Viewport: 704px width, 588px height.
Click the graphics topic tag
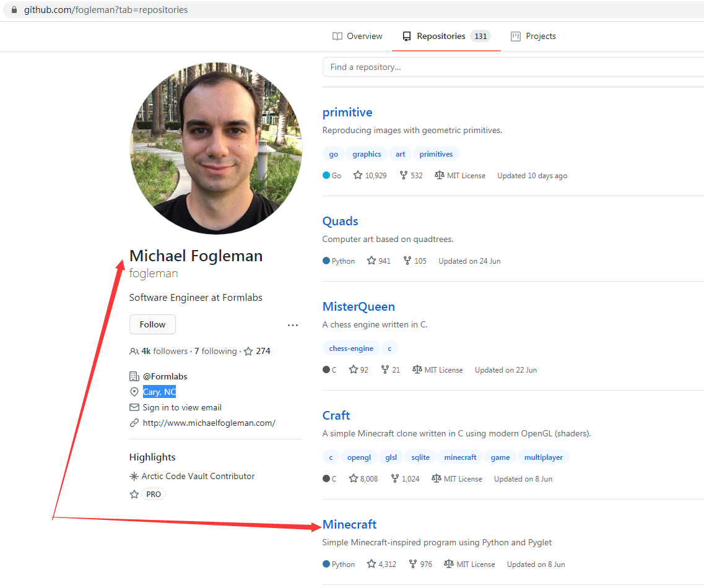(367, 154)
